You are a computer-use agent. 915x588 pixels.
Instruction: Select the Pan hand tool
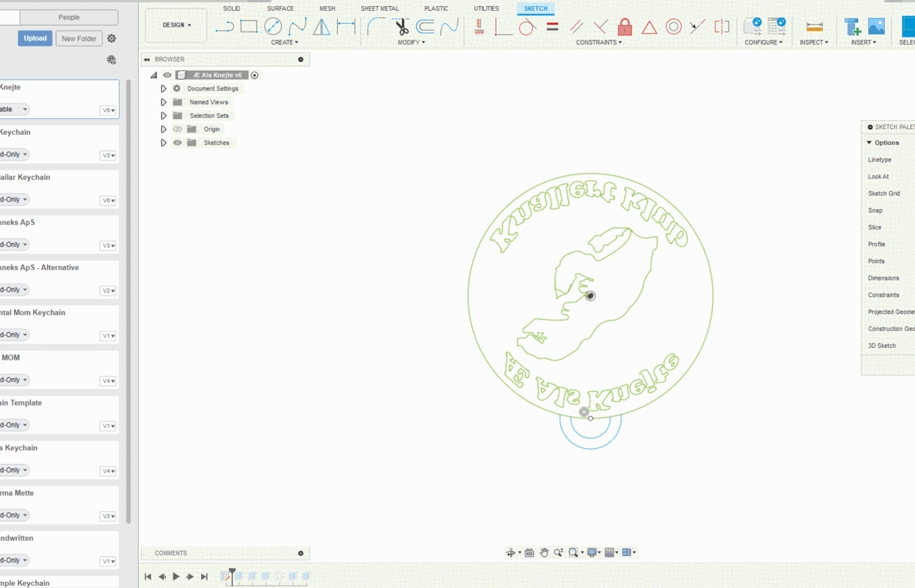(544, 553)
